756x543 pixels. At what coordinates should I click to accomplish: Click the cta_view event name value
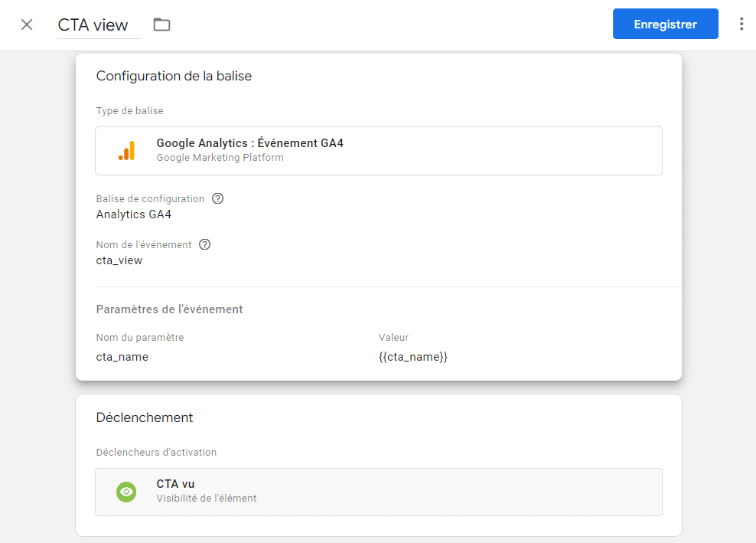pyautogui.click(x=119, y=260)
